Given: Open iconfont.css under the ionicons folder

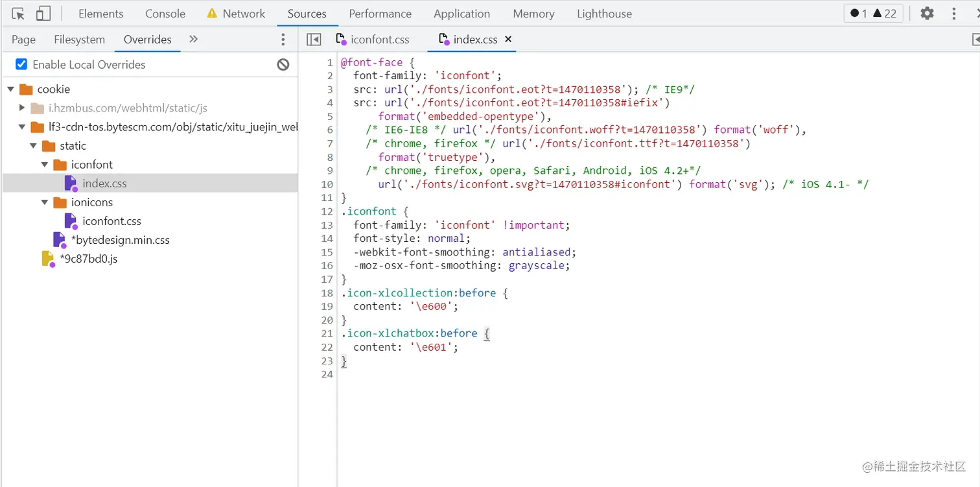Looking at the screenshot, I should pyautogui.click(x=111, y=221).
